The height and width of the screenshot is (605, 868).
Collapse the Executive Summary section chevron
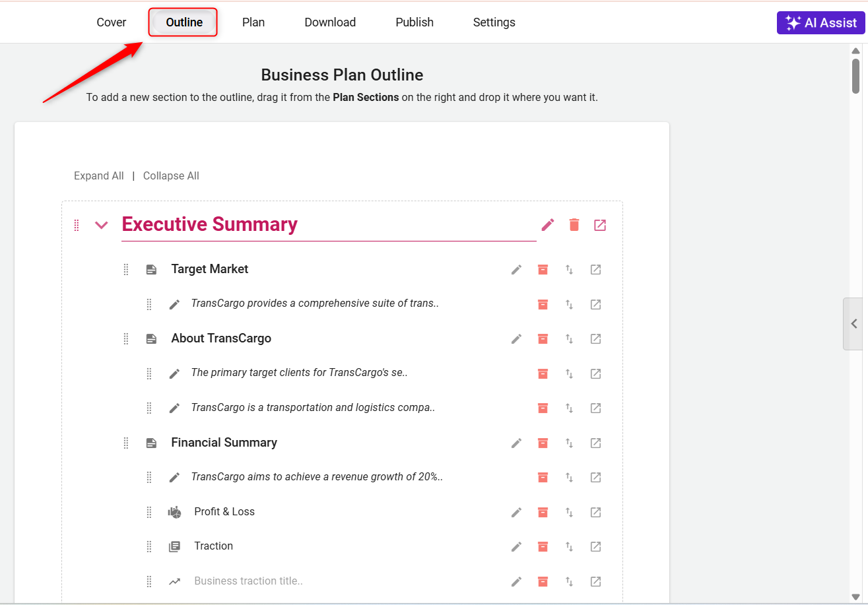coord(101,225)
